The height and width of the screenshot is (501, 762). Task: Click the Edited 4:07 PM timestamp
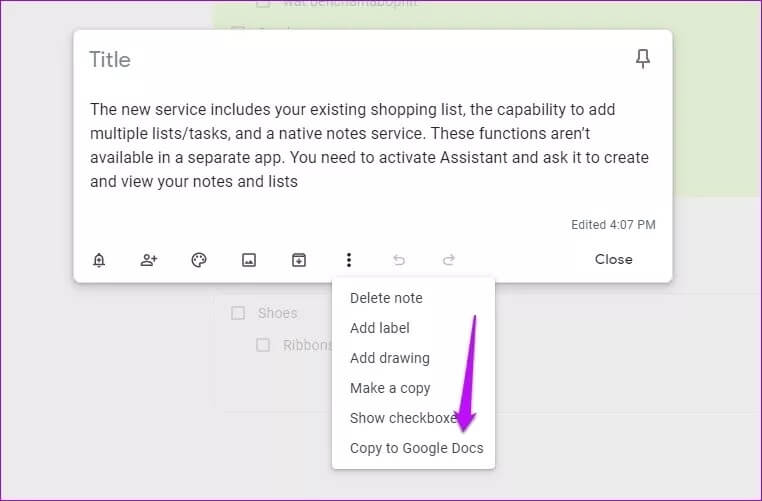pos(613,225)
